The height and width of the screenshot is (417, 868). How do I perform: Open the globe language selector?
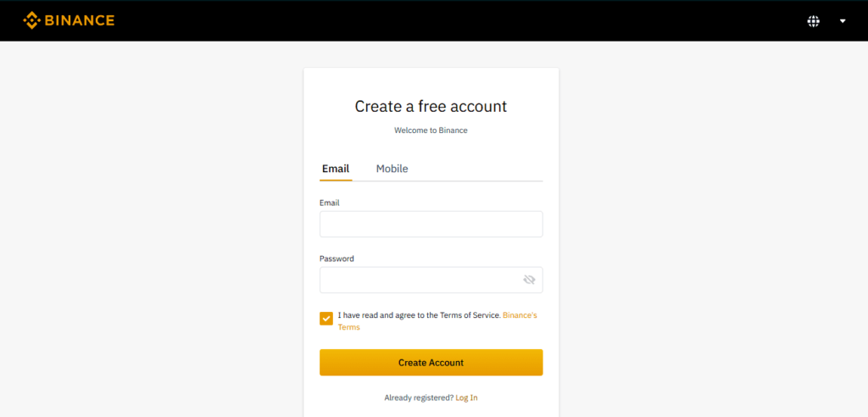click(x=813, y=21)
